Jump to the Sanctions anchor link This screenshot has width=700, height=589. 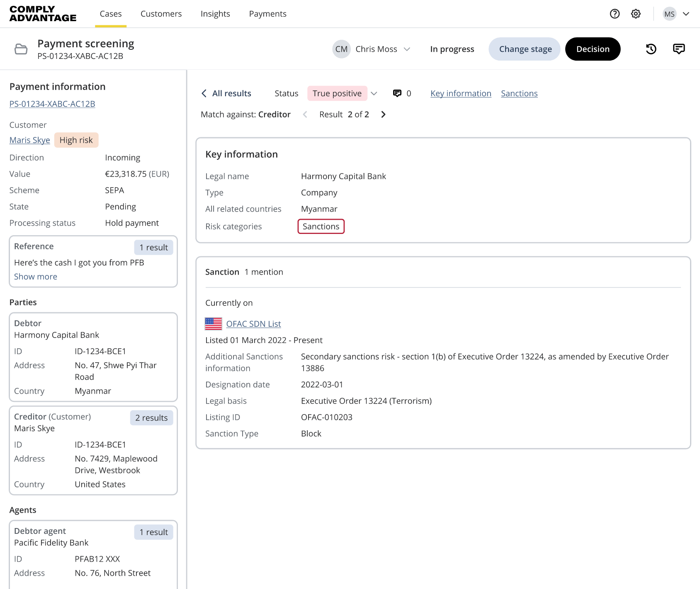[519, 93]
